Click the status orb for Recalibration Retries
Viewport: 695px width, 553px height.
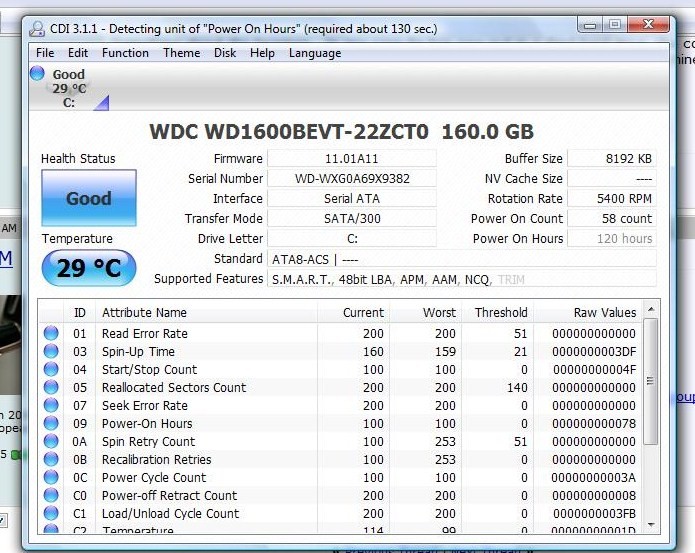click(51, 460)
